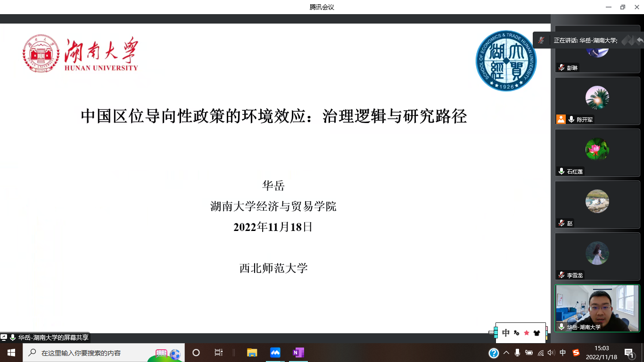
Task: Click the muted microphone icon in floating bar
Action: 541,41
